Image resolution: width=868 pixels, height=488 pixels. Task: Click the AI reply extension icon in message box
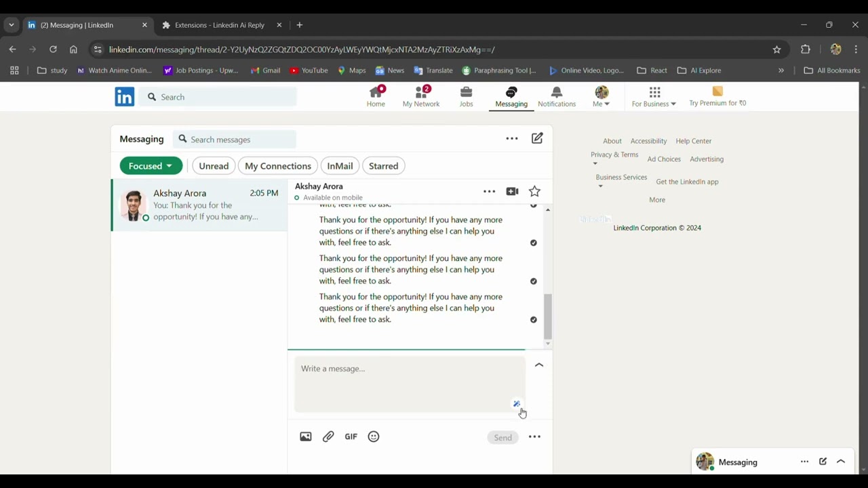pyautogui.click(x=517, y=404)
